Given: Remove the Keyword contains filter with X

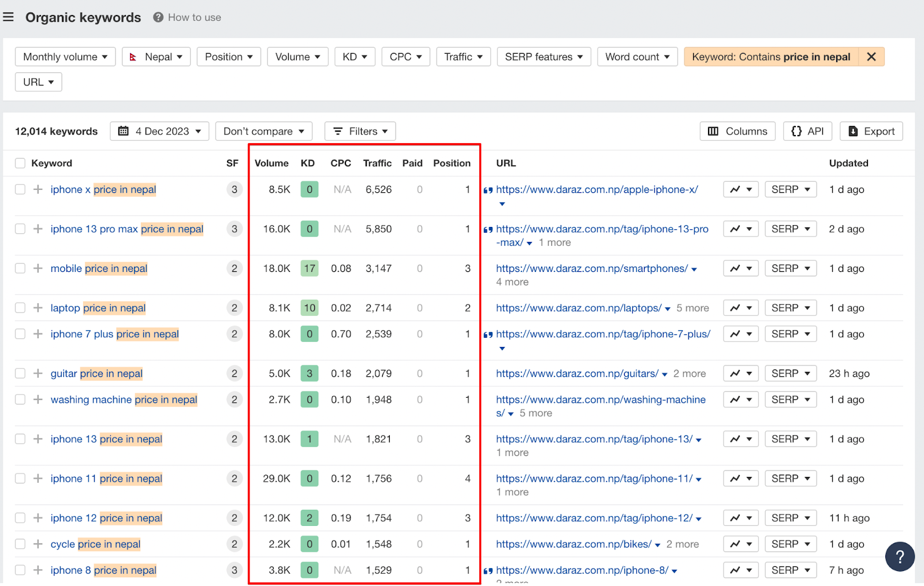Looking at the screenshot, I should 871,57.
